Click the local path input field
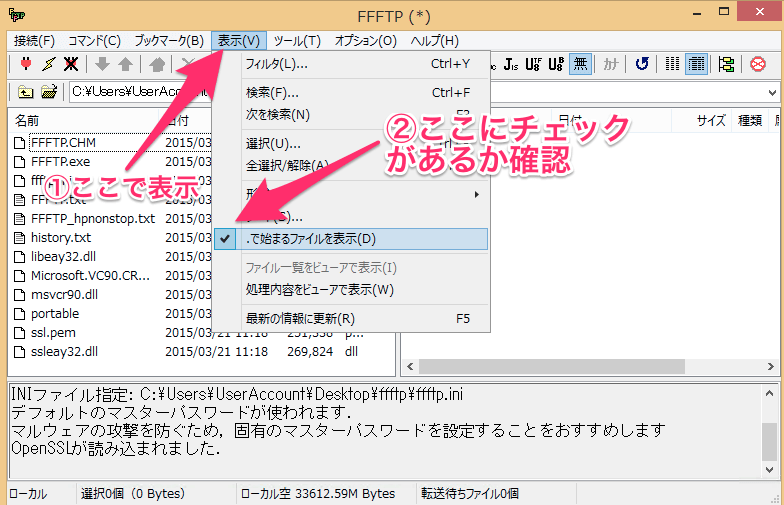 pyautogui.click(x=140, y=92)
